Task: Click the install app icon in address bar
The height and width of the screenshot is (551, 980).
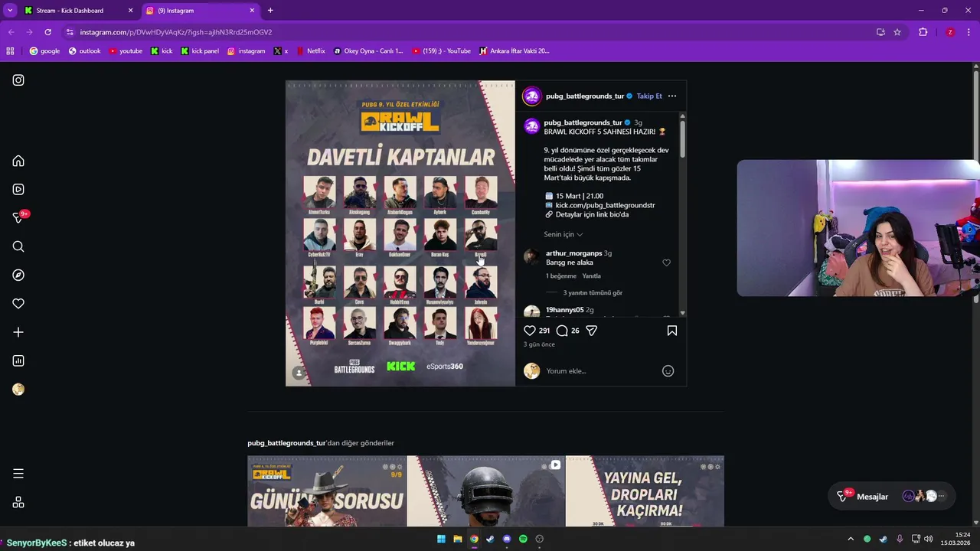Action: [x=880, y=32]
